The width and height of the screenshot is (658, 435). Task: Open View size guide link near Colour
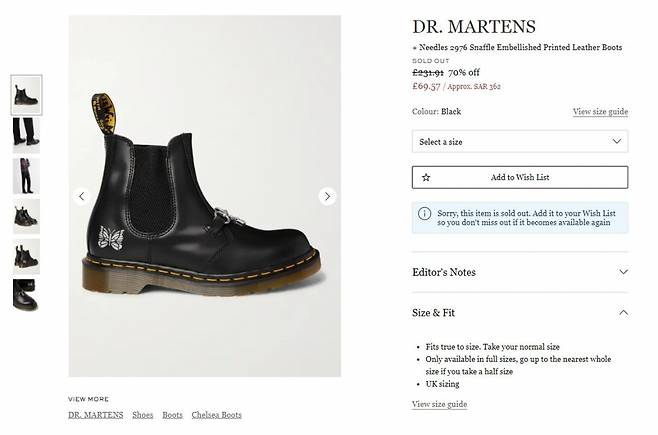(601, 112)
